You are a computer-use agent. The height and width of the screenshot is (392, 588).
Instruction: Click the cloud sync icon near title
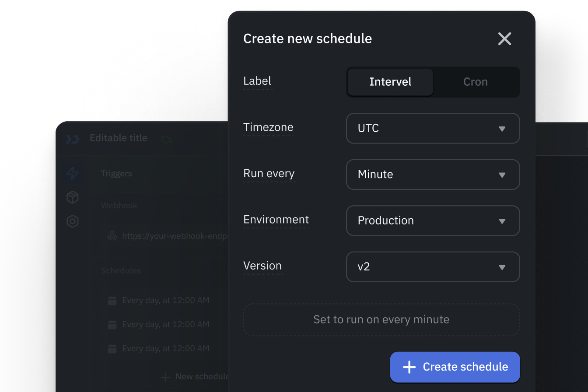[x=167, y=139]
